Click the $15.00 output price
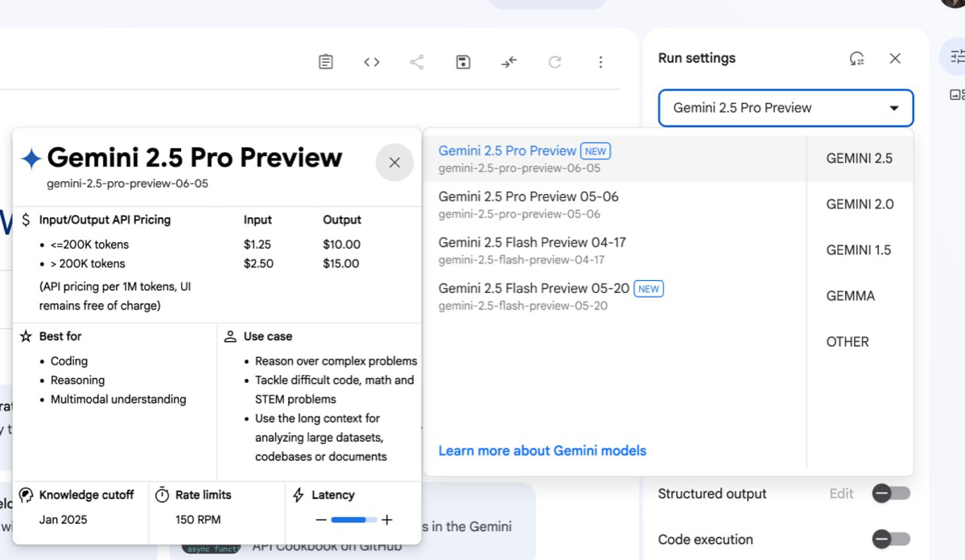965x560 pixels. [341, 263]
